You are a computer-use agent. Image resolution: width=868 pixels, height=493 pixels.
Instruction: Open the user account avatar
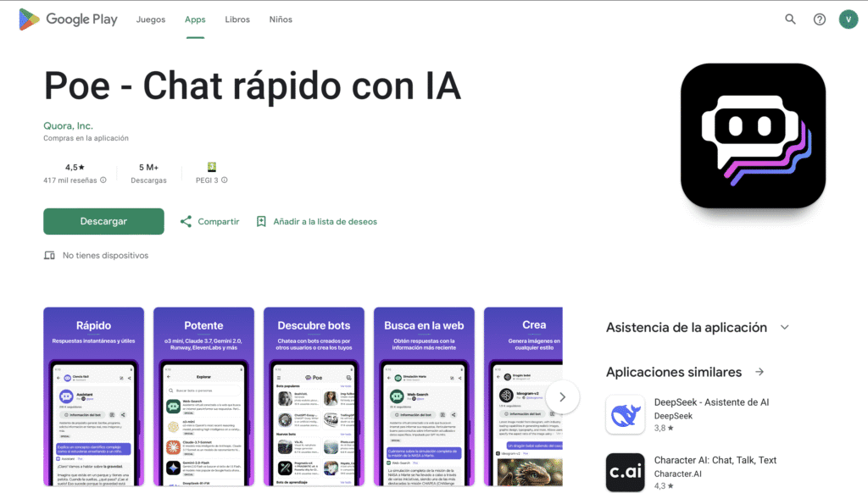[848, 19]
